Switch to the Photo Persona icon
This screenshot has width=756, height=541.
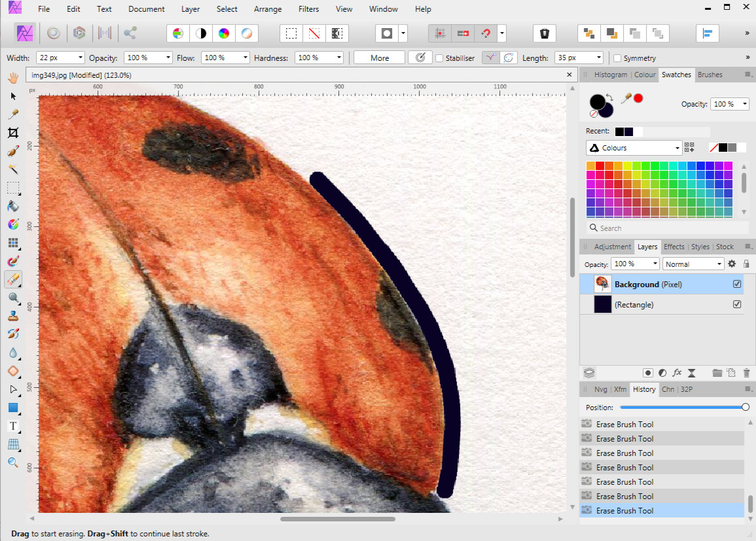[x=24, y=33]
